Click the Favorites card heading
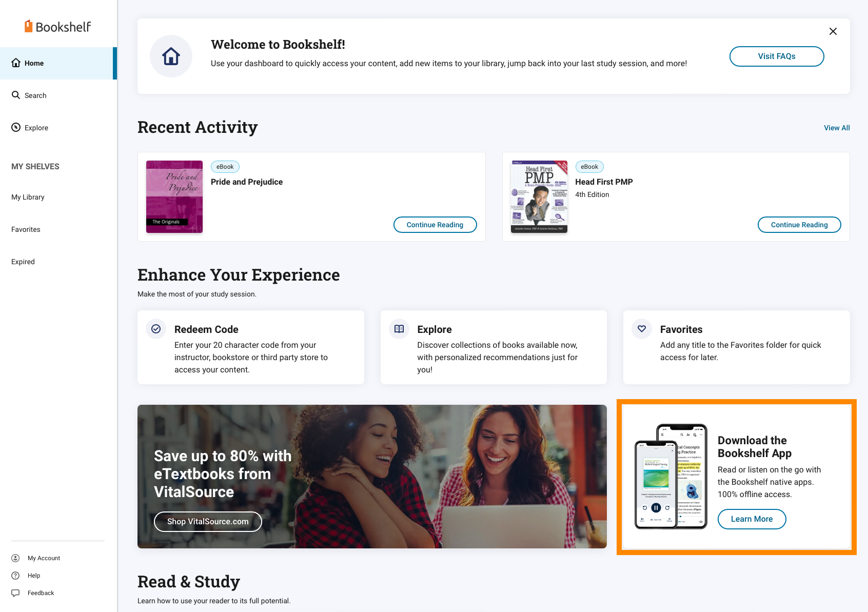 coord(681,329)
